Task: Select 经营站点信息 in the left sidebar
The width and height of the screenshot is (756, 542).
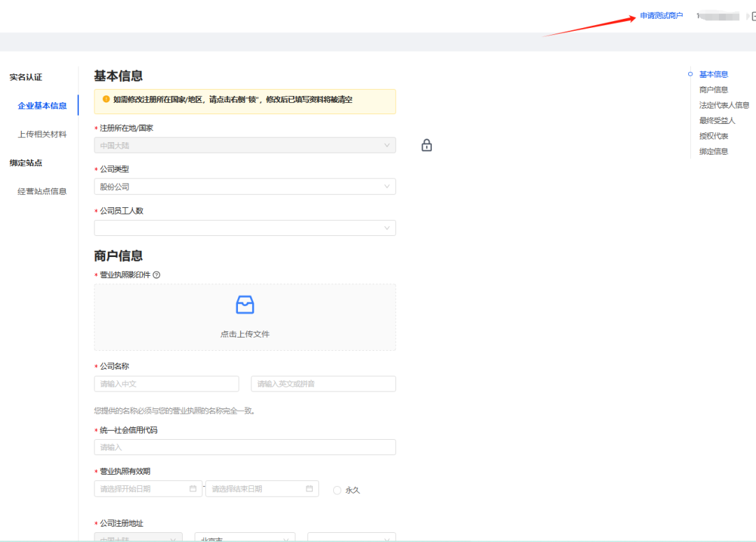Action: [42, 191]
